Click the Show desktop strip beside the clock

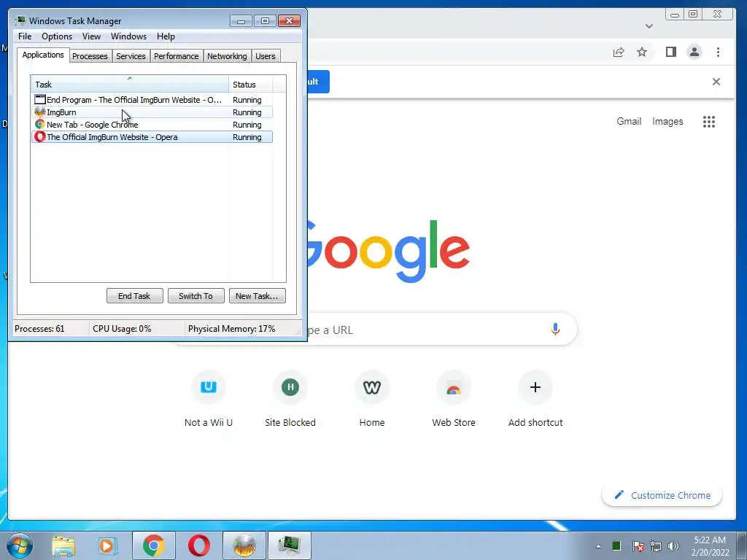(x=742, y=545)
